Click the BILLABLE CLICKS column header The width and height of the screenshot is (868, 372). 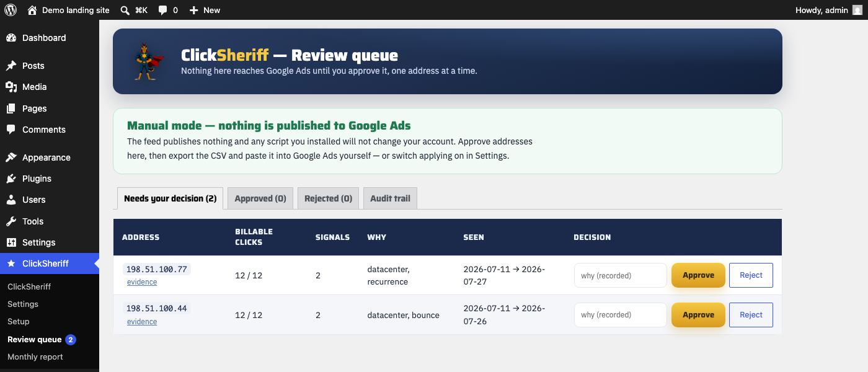click(x=254, y=237)
